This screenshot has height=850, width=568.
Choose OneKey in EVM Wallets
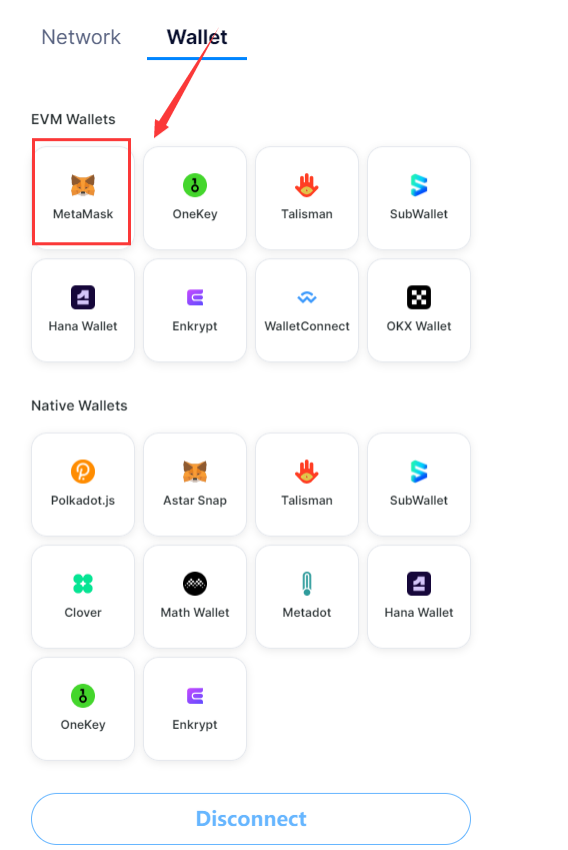(x=195, y=197)
